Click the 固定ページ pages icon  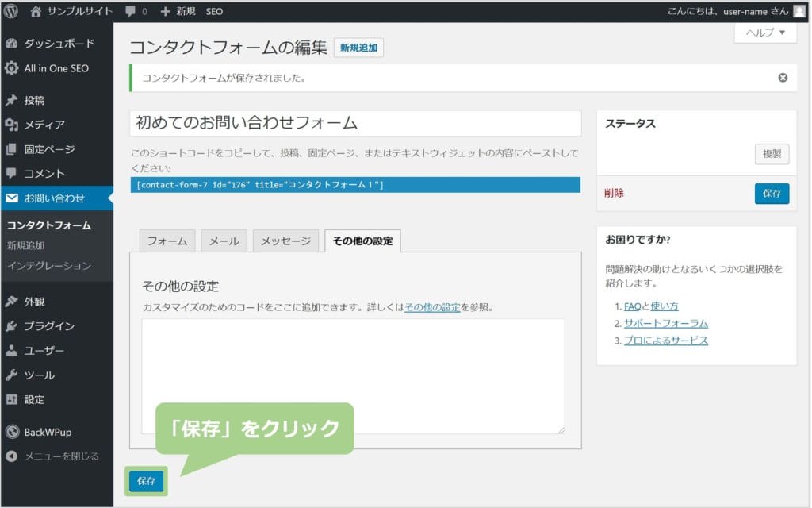pyautogui.click(x=11, y=149)
